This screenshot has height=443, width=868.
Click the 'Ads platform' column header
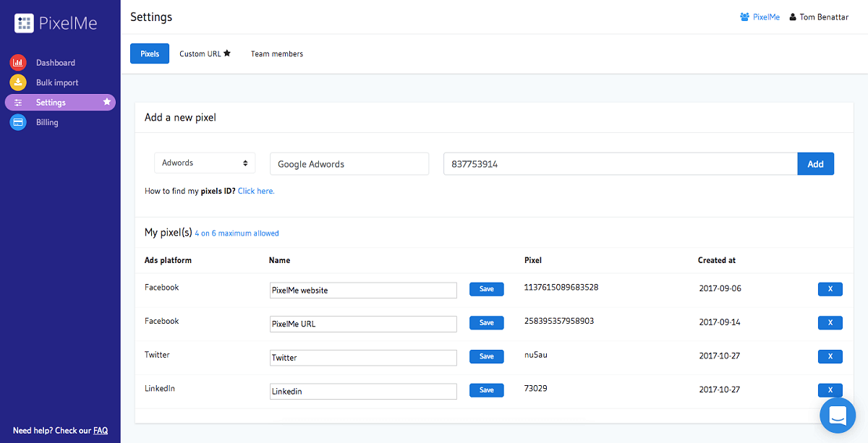click(x=168, y=260)
